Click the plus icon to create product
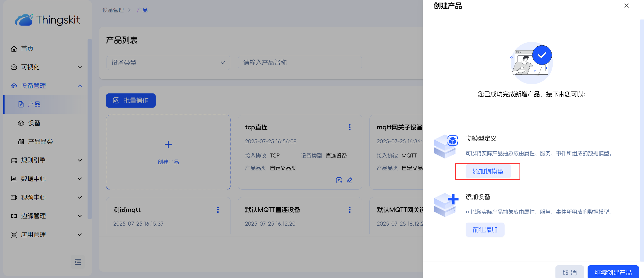 (x=168, y=144)
